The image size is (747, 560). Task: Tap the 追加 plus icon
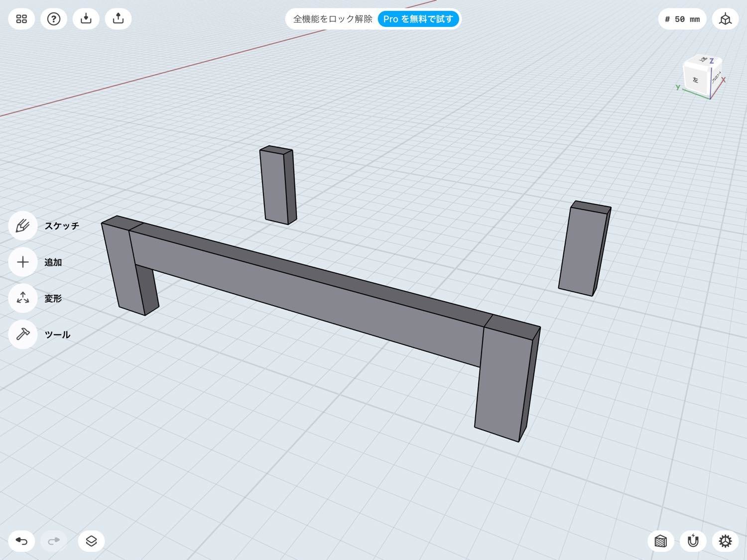click(x=23, y=262)
